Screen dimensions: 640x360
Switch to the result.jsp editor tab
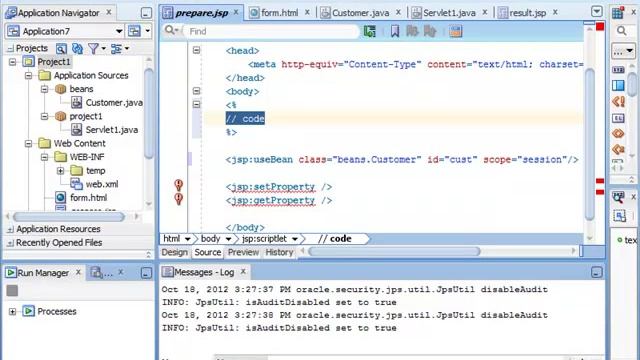[x=527, y=13]
